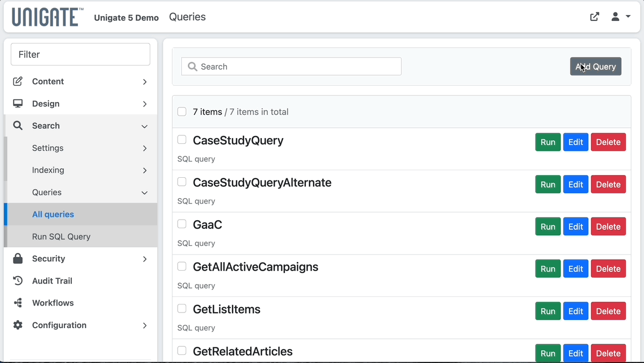Run the CaseStudyQueryAlternate query
The height and width of the screenshot is (363, 644).
[548, 184]
